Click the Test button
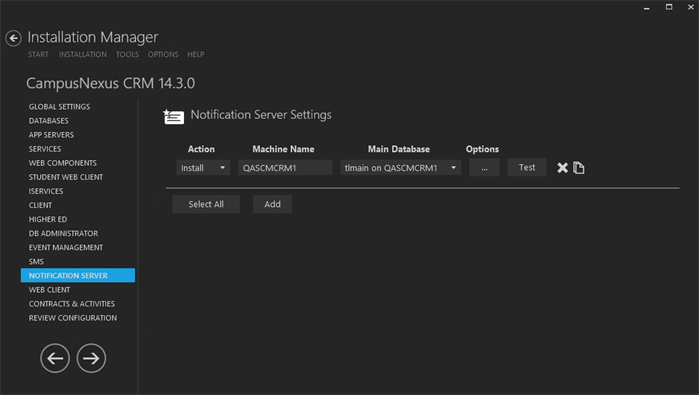 [x=527, y=168]
